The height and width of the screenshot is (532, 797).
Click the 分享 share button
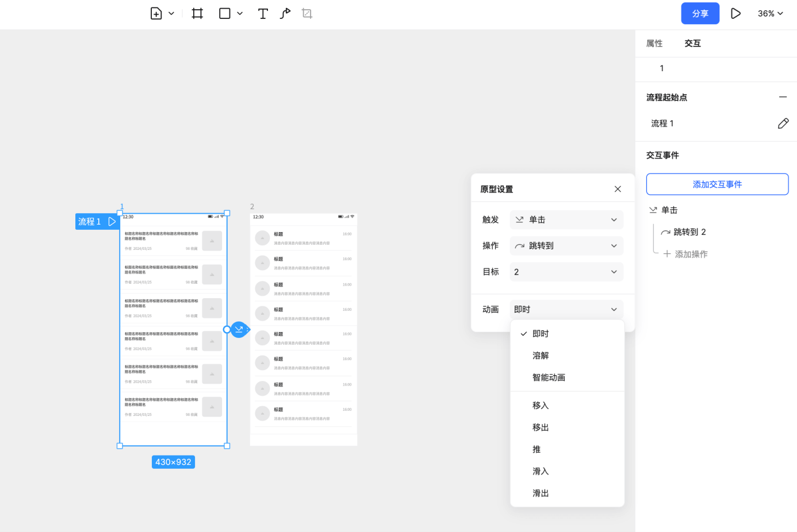click(700, 13)
